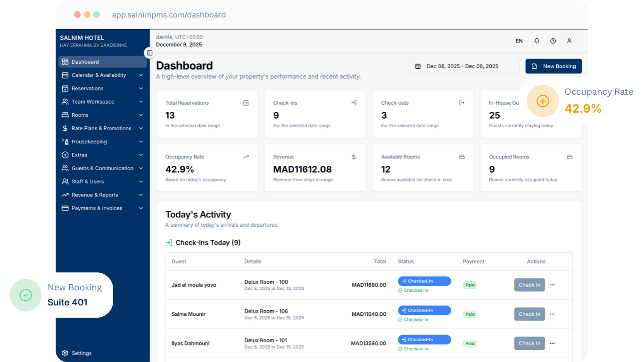Click the New Booking button
This screenshot has width=644, height=362.
click(553, 66)
